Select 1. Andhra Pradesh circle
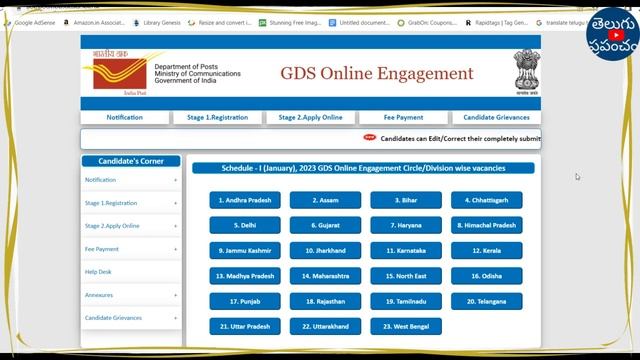 coord(245,200)
